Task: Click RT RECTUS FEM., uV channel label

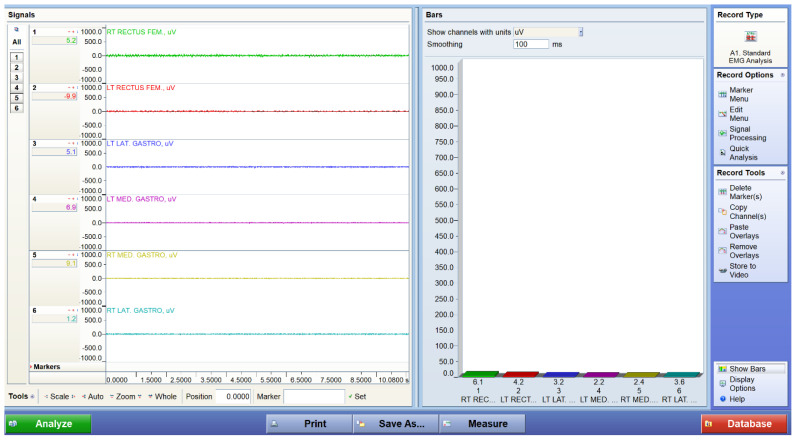Action: pos(142,31)
